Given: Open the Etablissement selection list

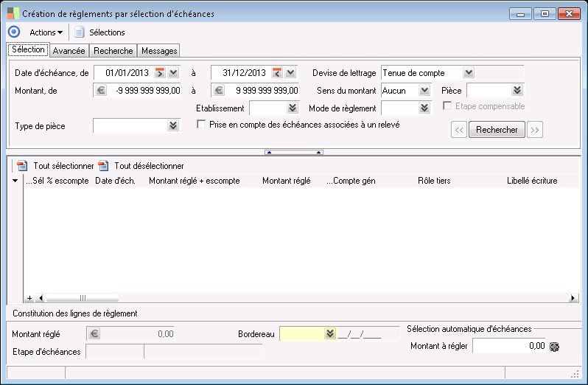Looking at the screenshot, I should tap(293, 108).
